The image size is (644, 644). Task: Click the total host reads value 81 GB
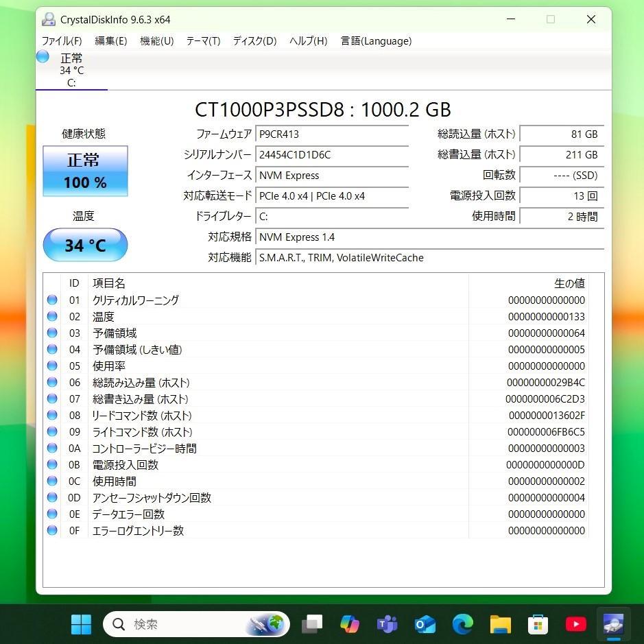[x=562, y=134]
